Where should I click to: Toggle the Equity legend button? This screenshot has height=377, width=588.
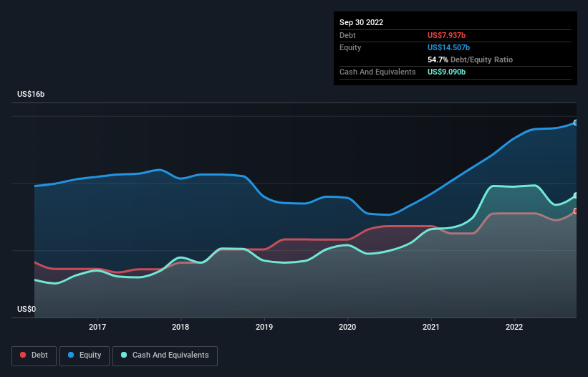(x=85, y=355)
